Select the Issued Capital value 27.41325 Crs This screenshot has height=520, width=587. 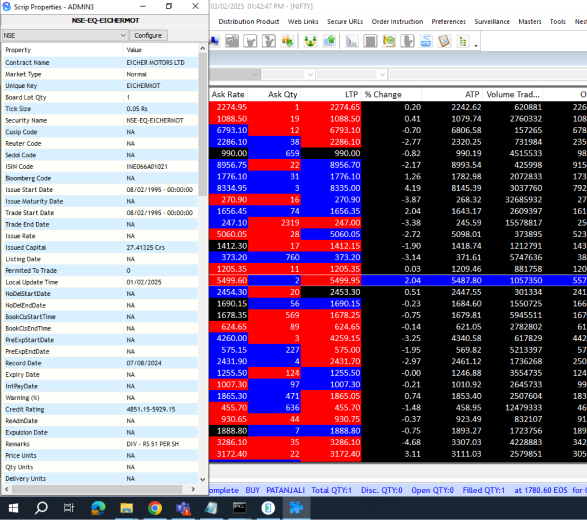(146, 247)
